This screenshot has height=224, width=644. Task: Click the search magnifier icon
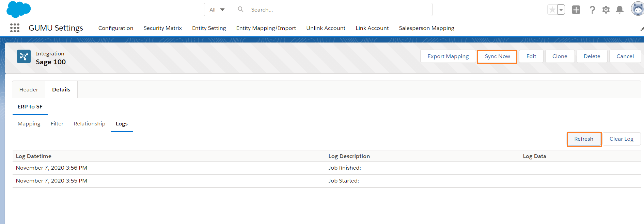click(x=240, y=10)
